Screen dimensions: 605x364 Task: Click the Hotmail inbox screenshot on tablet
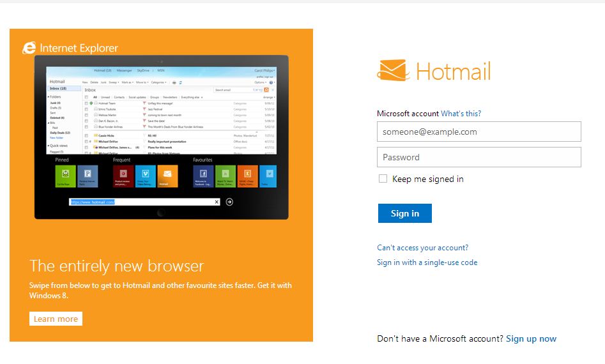161,110
